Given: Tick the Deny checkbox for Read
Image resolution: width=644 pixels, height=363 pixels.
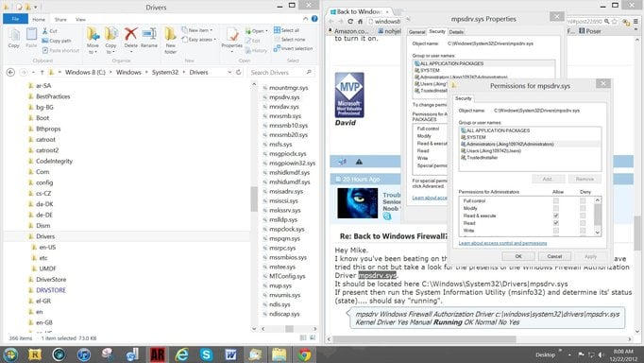Looking at the screenshot, I should pyautogui.click(x=583, y=223).
